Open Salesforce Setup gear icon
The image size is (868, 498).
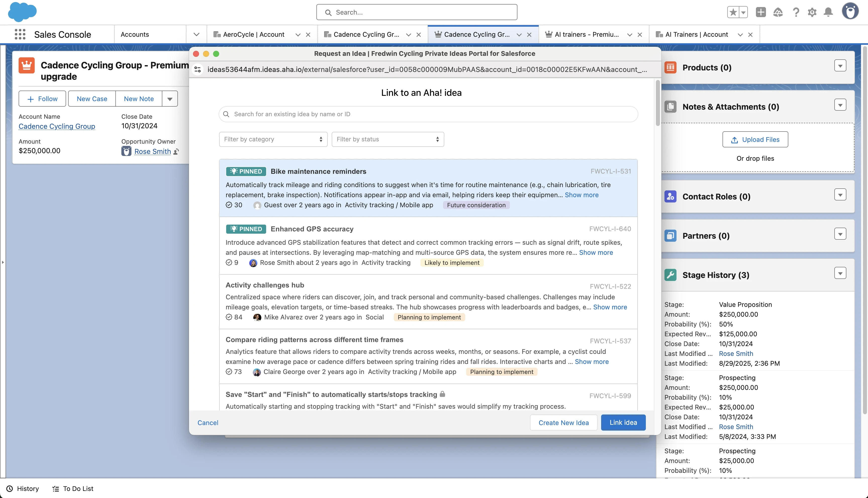point(812,12)
